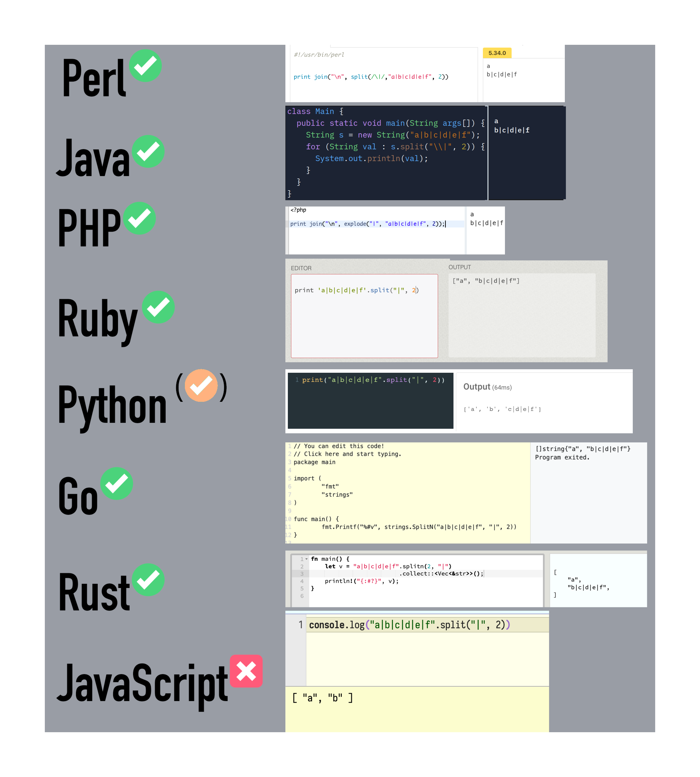Click the '.collect::<Vec<&str>>();' line
Image resolution: width=700 pixels, height=777 pixels.
click(x=441, y=574)
